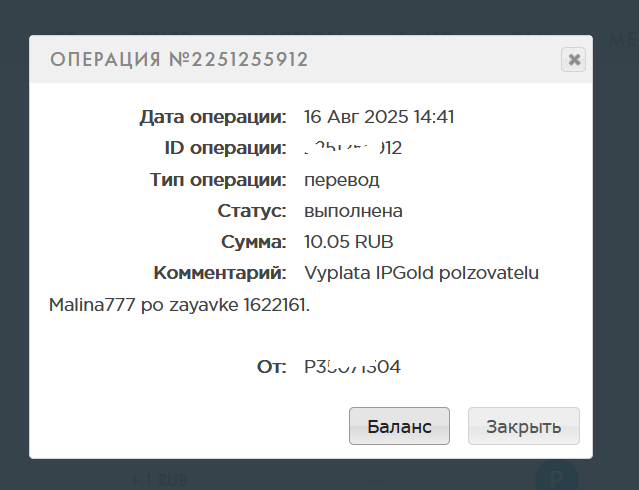The width and height of the screenshot is (639, 490).
Task: Click the comment text Vyplata IPGold polzovatelu
Action: tap(421, 273)
